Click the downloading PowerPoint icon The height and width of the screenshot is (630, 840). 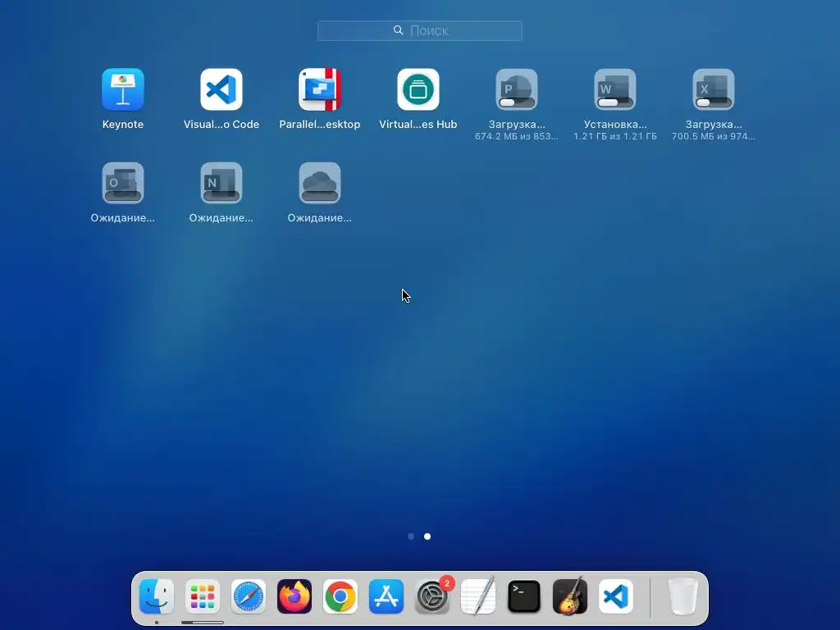tap(517, 89)
